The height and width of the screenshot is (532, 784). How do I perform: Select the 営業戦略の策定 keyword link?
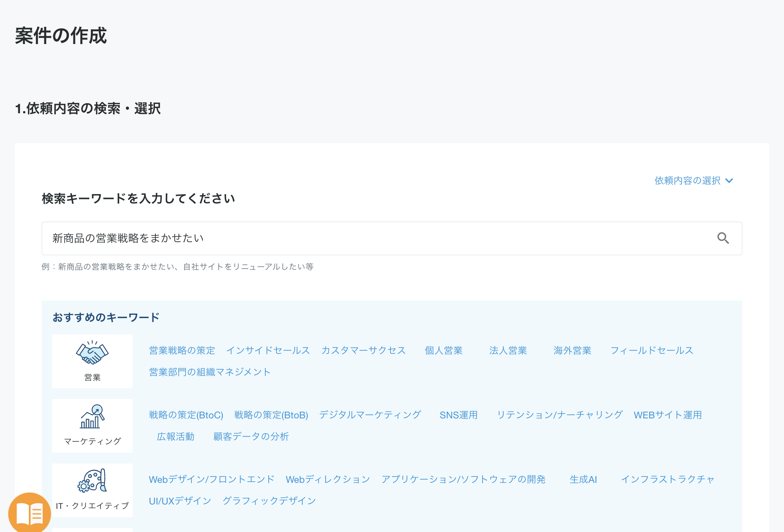coord(181,350)
